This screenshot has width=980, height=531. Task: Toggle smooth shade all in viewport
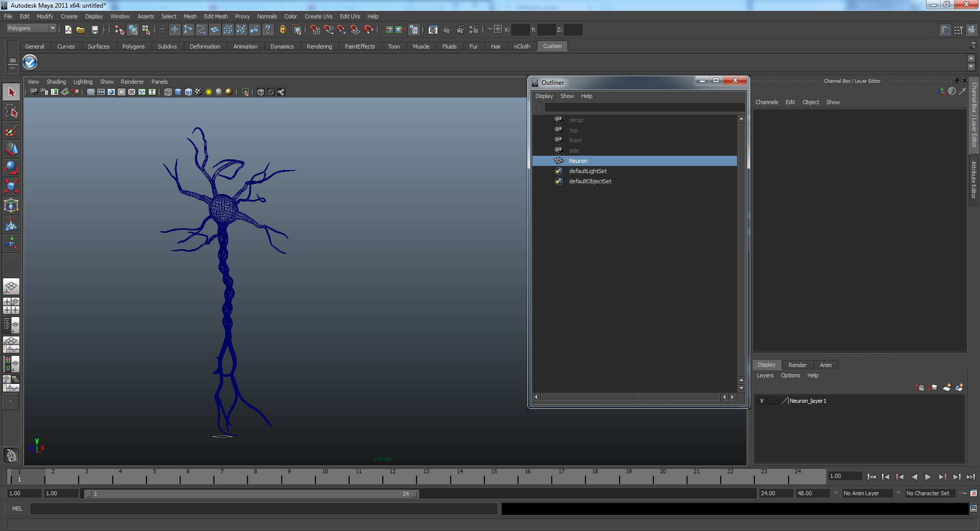[178, 92]
